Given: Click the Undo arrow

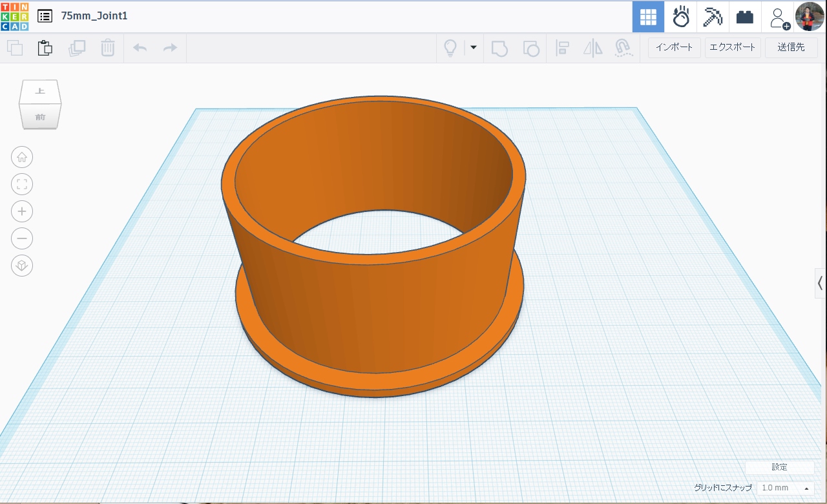Looking at the screenshot, I should click(x=140, y=48).
